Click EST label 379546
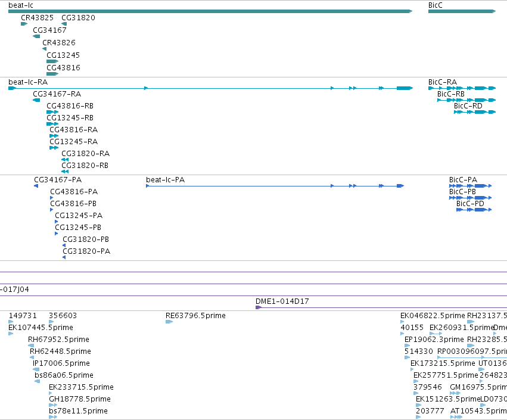The height and width of the screenshot is (420, 507). coord(427,387)
